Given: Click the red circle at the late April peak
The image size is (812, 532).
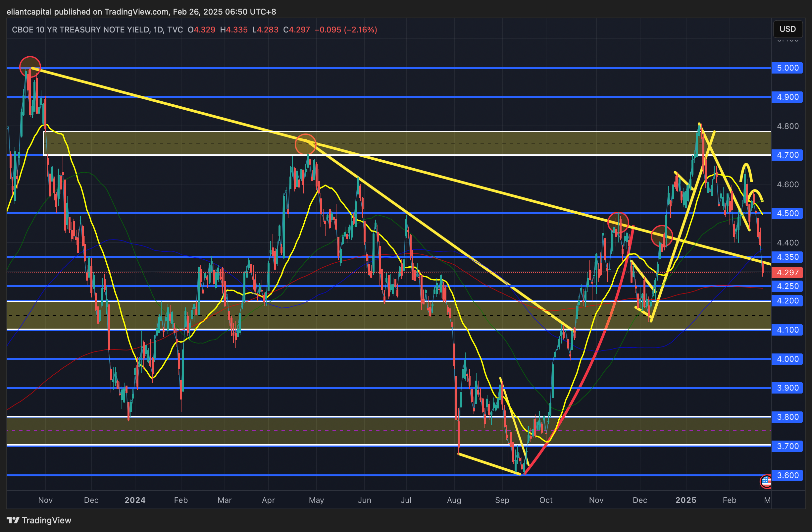Looking at the screenshot, I should 305,144.
